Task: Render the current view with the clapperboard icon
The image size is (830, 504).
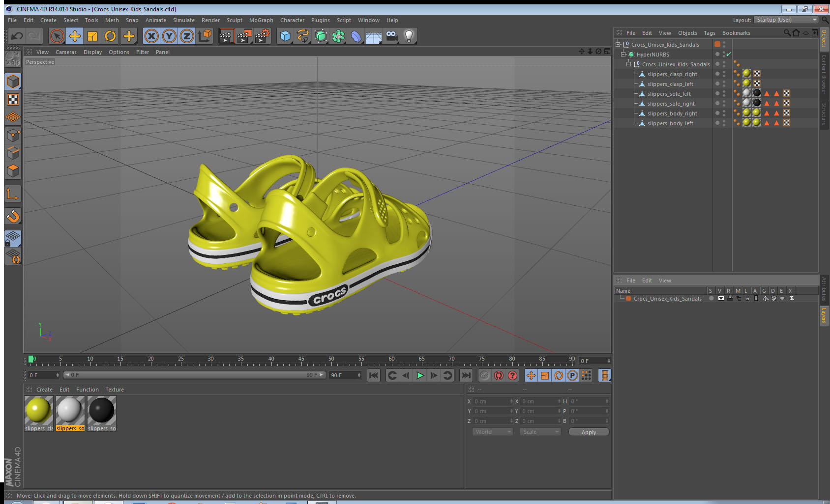Action: click(226, 36)
